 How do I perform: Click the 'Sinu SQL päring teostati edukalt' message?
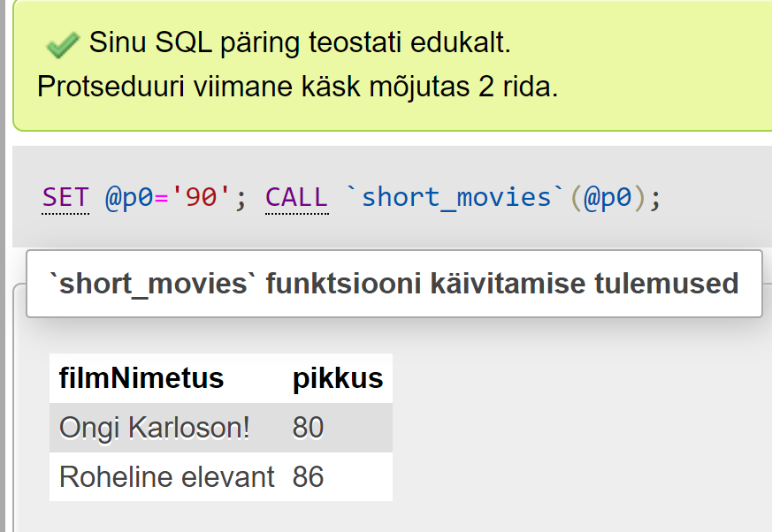[300, 42]
